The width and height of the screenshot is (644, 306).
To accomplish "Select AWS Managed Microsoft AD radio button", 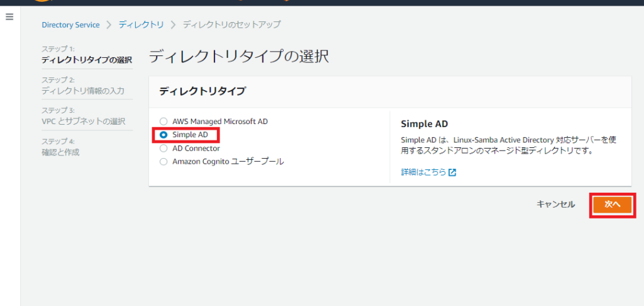I will (x=164, y=122).
